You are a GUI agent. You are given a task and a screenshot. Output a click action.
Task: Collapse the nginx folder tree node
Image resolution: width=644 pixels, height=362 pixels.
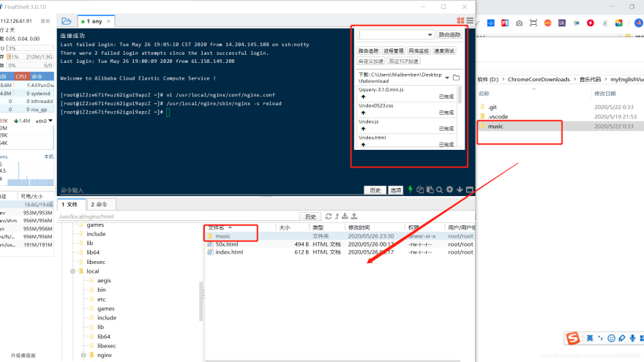pyautogui.click(x=83, y=355)
